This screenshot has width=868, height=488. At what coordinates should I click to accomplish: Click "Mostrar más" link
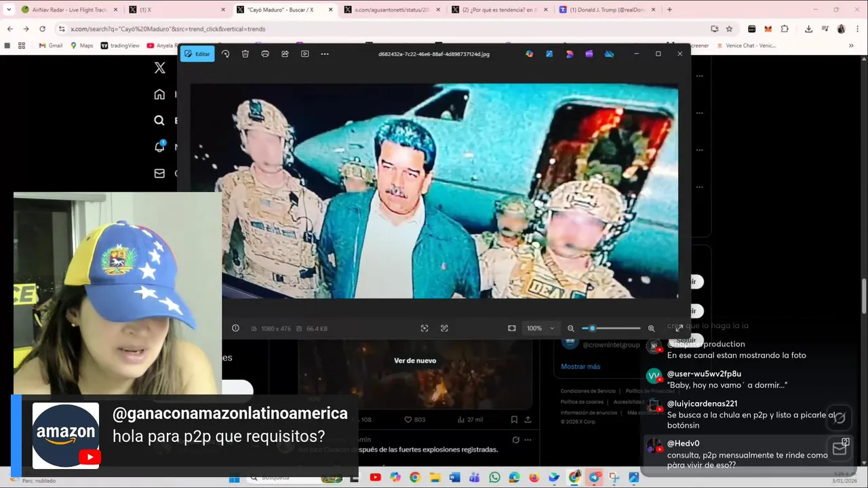pyautogui.click(x=580, y=367)
